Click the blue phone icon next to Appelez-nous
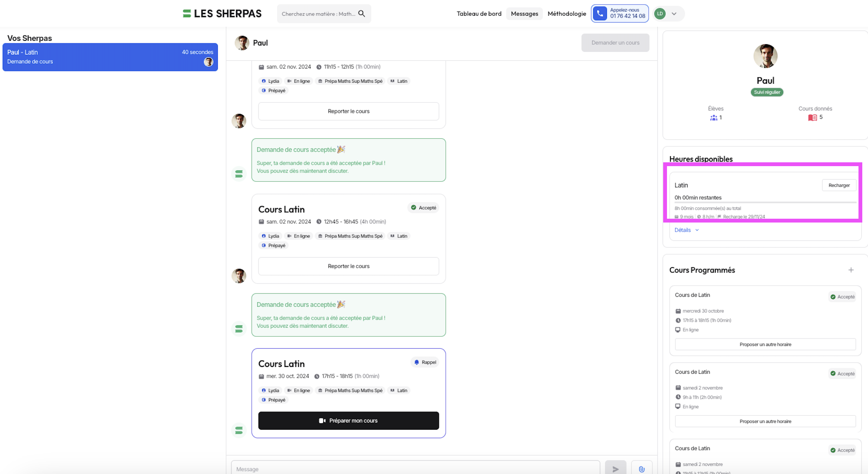 point(600,13)
